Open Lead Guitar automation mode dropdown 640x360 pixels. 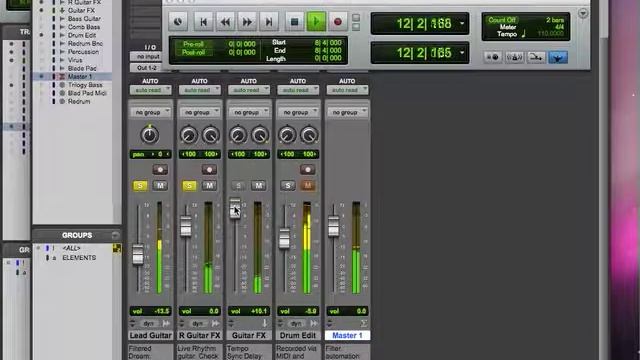[x=150, y=90]
